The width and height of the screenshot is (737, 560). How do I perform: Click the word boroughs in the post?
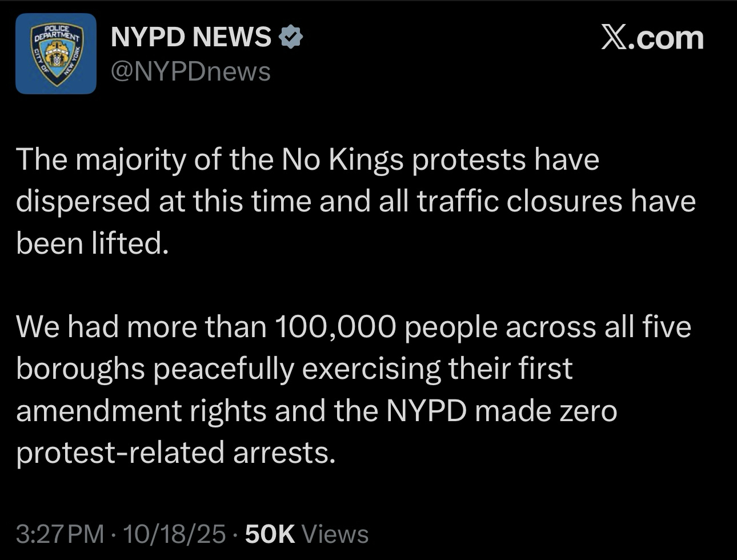pos(80,369)
